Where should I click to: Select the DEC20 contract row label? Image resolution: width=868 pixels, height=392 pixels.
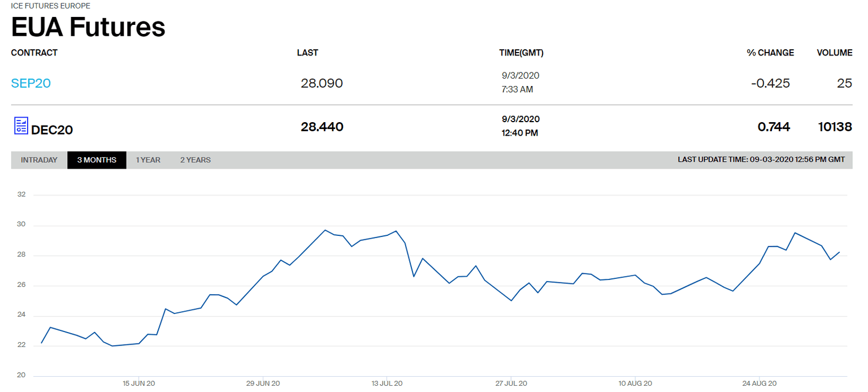[x=52, y=130]
